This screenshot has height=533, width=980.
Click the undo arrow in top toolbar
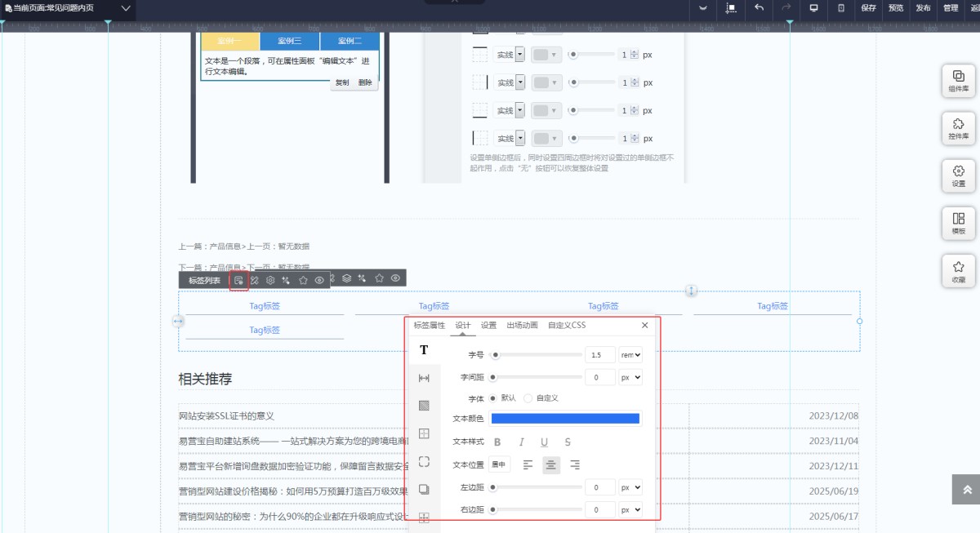pyautogui.click(x=759, y=8)
